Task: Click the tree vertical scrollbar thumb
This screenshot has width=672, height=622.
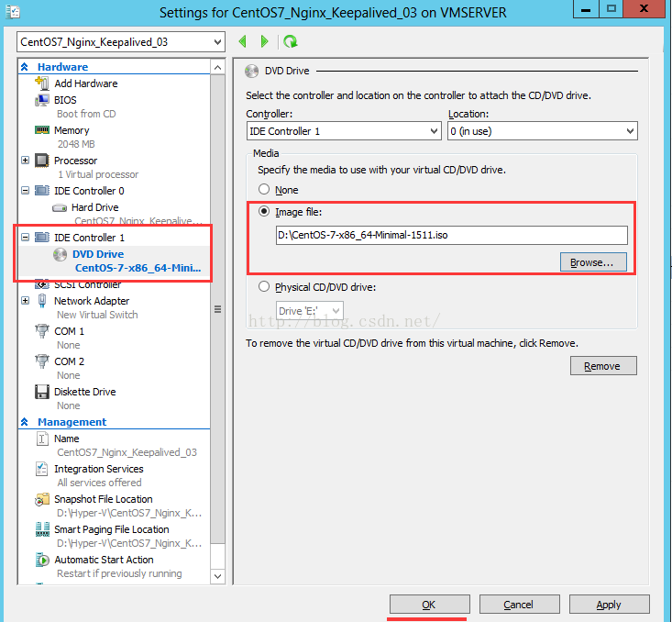Action: pyautogui.click(x=217, y=309)
